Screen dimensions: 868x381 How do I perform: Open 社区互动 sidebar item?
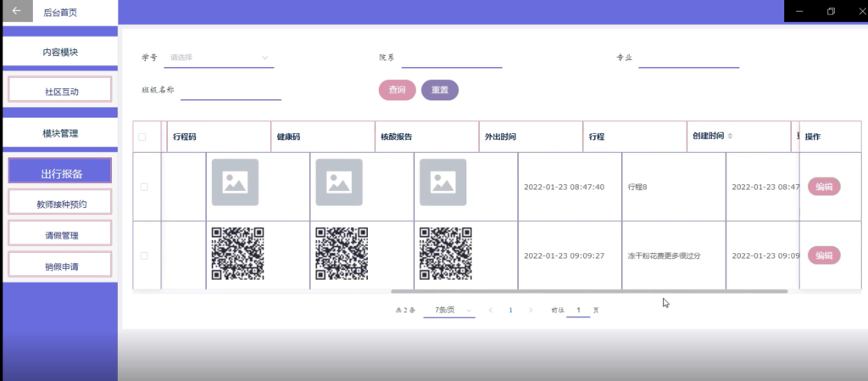tap(60, 89)
